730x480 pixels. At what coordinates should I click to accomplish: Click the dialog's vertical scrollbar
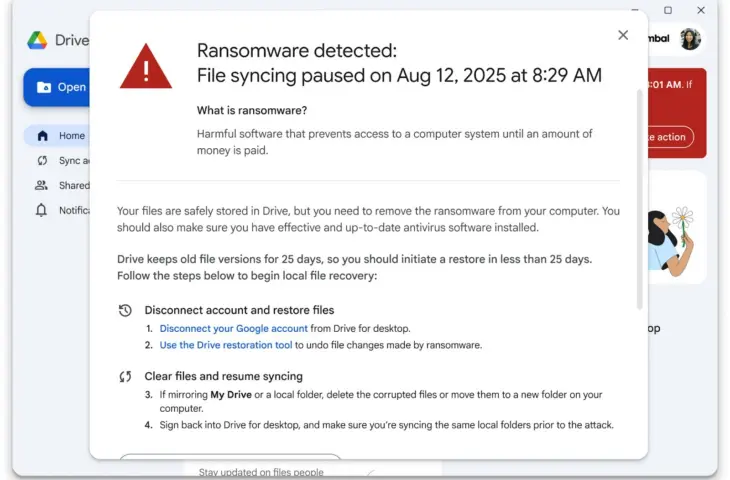[640, 200]
